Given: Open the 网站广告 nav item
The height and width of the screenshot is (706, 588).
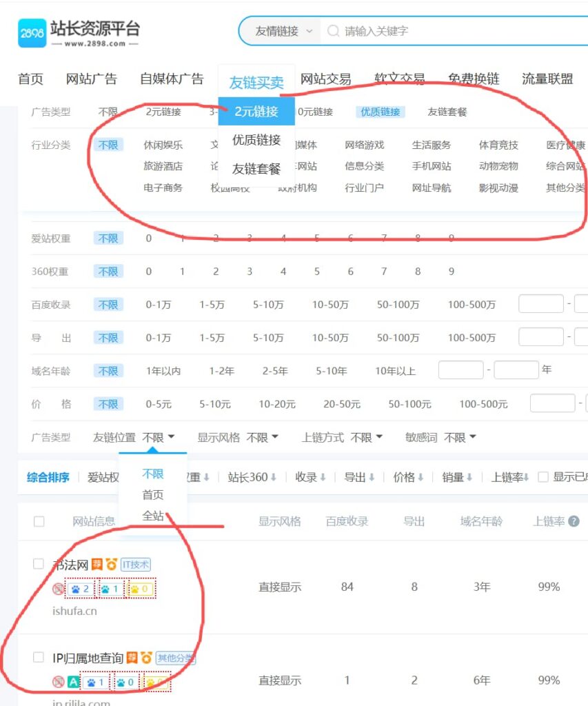Looking at the screenshot, I should [92, 79].
